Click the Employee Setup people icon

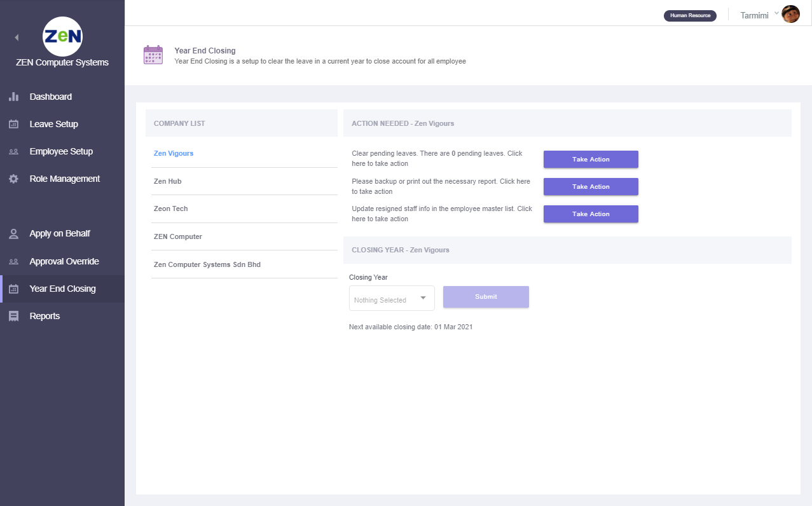(13, 151)
